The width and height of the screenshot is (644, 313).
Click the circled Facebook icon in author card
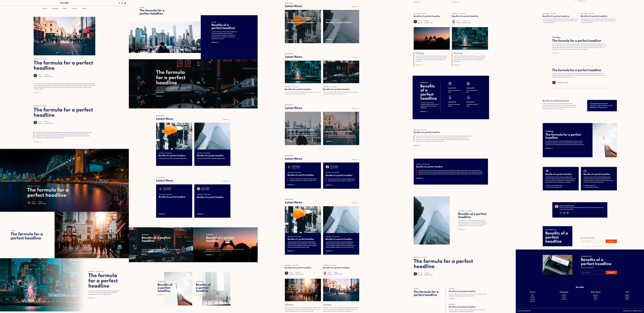[560, 213]
